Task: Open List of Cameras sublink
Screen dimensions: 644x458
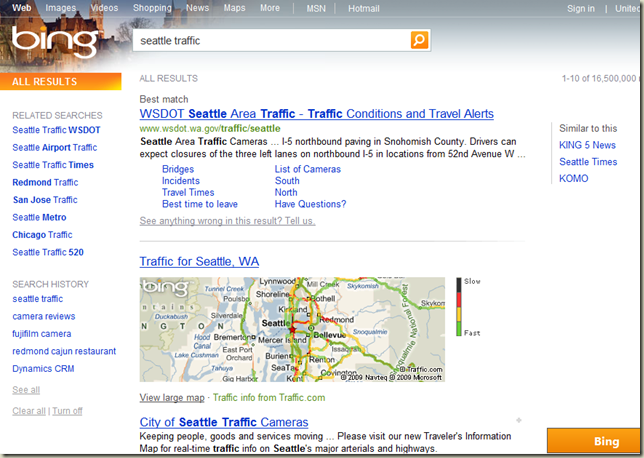Action: pyautogui.click(x=308, y=169)
